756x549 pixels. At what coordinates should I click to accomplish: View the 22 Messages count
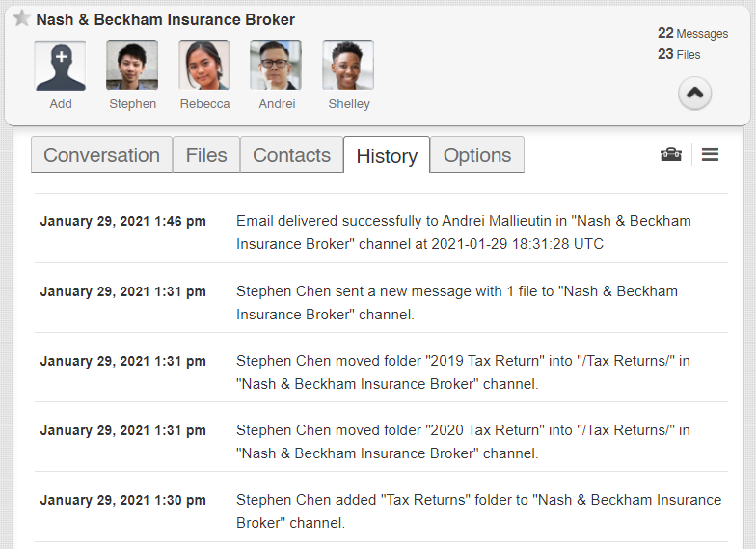coord(692,33)
